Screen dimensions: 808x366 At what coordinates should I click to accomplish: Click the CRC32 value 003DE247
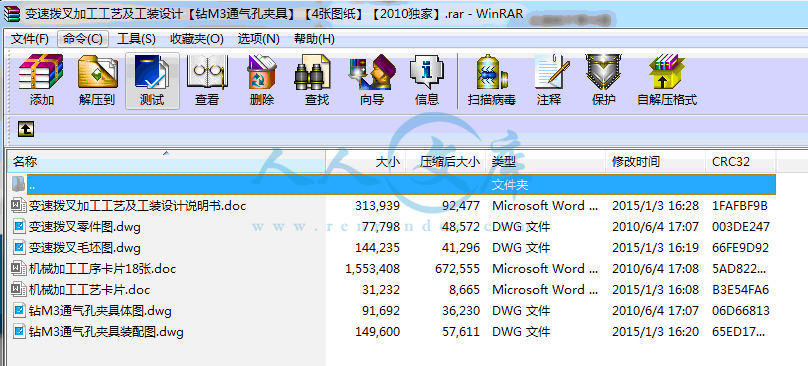point(741,227)
